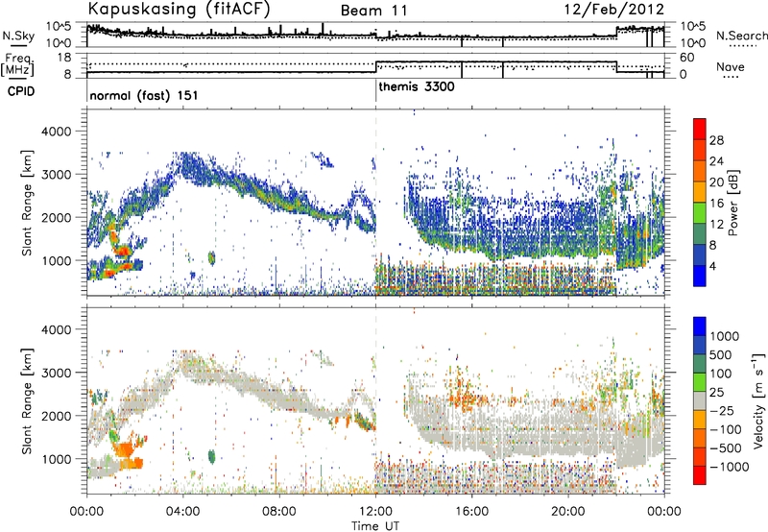Viewport: 768px width, 532px height.
Task: Click Slant Range [km] label of power panel
Action: click(27, 203)
